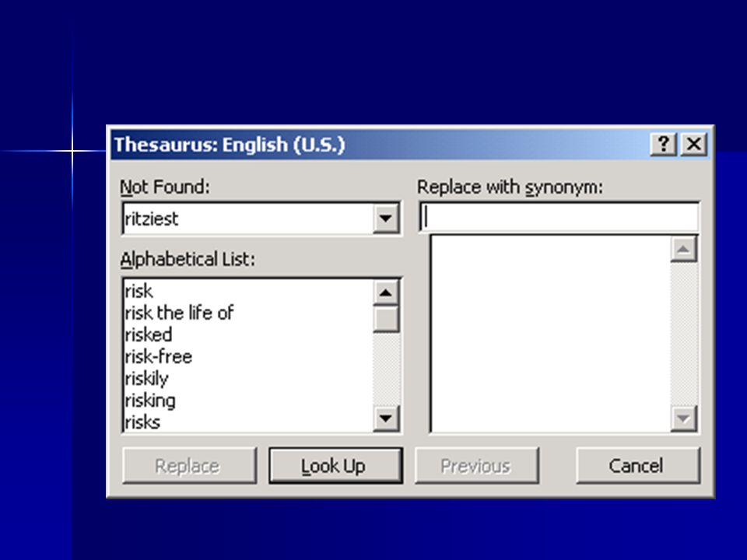Screen dimensions: 747x560
Task: Select 'risk the life of' entry
Action: tap(248, 313)
